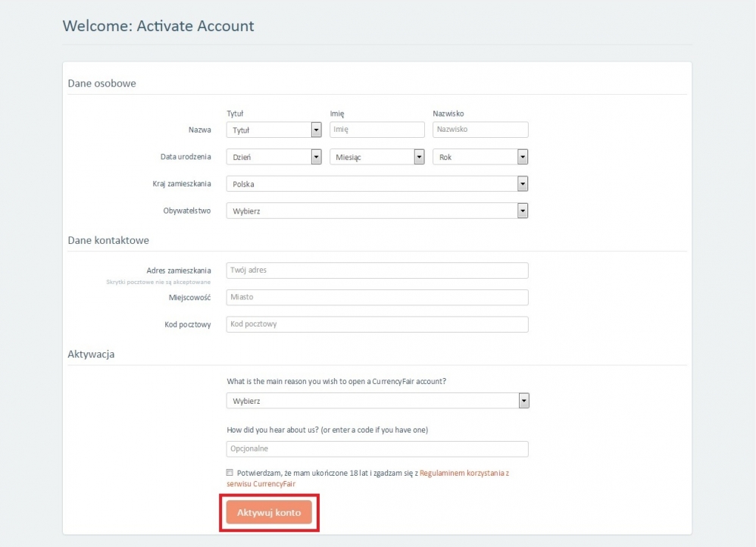The image size is (756, 547).
Task: Click the Nazwisko input field
Action: [480, 130]
